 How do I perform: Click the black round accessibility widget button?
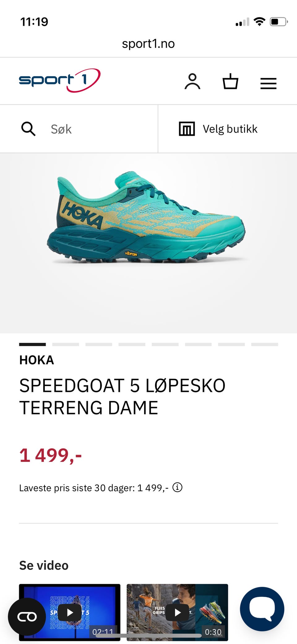pos(27,617)
